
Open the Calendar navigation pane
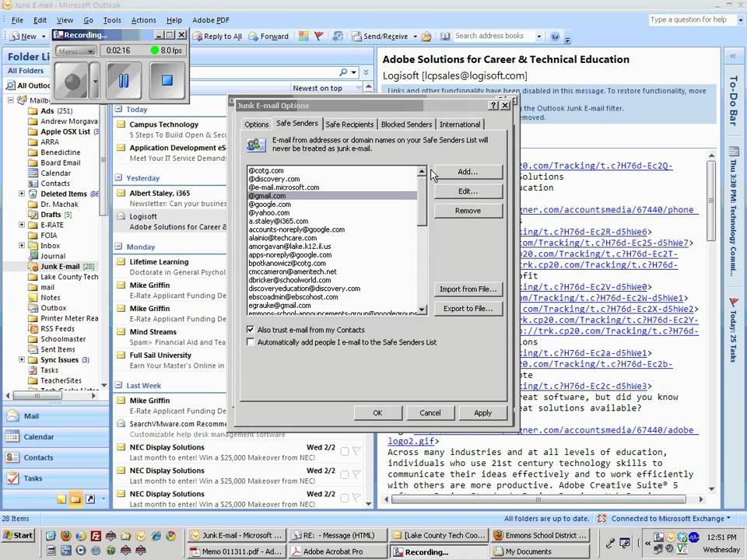pos(56,436)
